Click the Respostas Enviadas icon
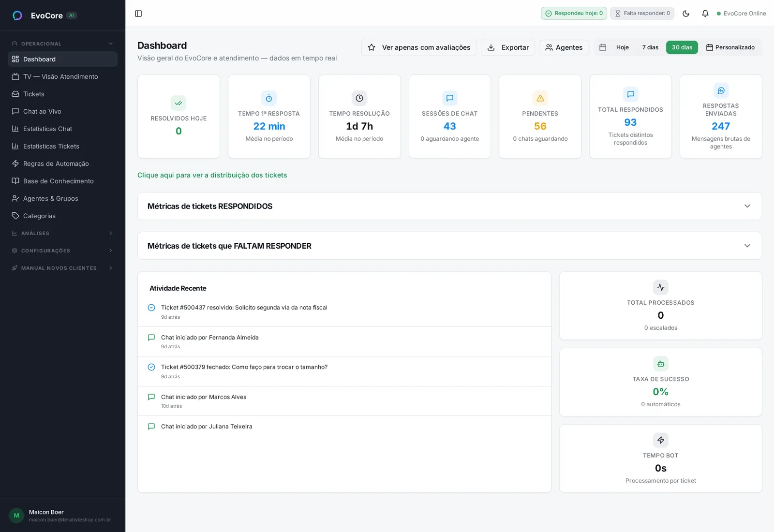This screenshot has height=532, width=774. click(721, 90)
